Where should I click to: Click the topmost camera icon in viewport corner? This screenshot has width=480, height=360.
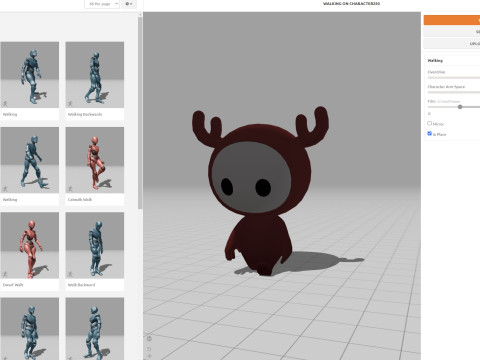click(x=149, y=339)
